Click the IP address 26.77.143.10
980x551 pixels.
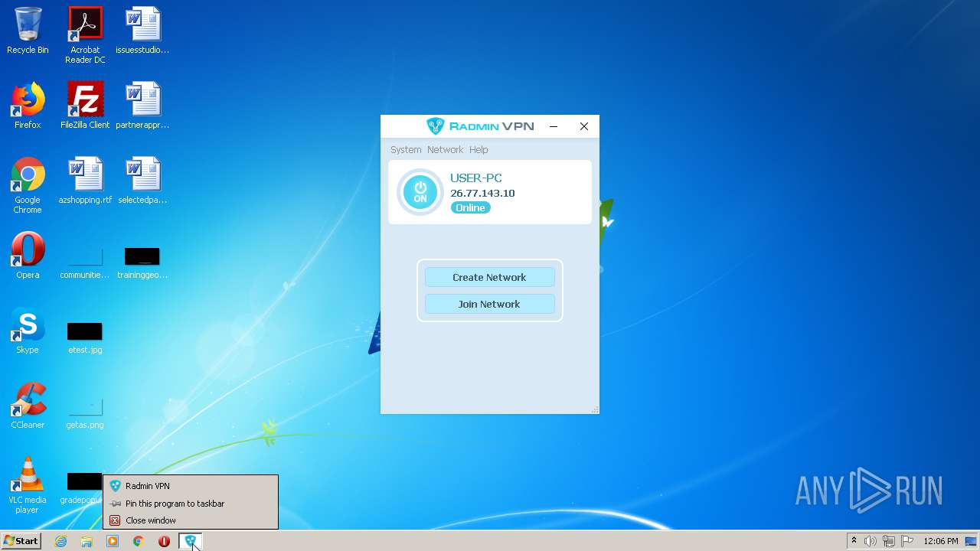[482, 193]
